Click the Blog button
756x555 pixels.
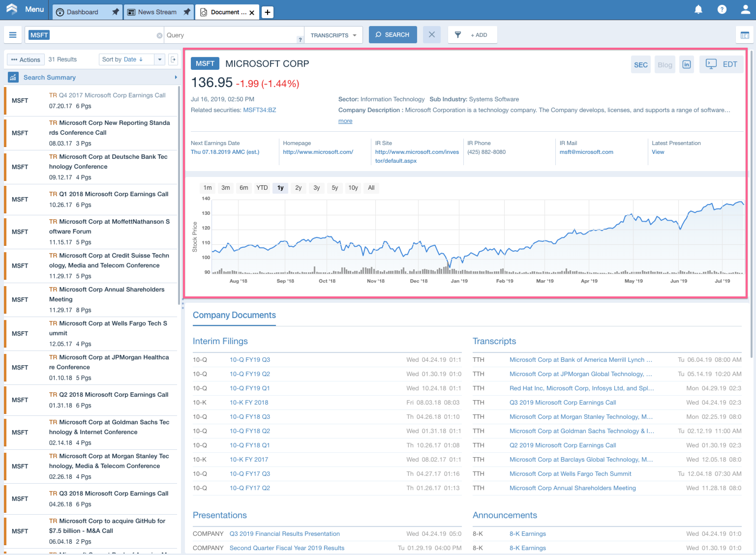pyautogui.click(x=665, y=64)
